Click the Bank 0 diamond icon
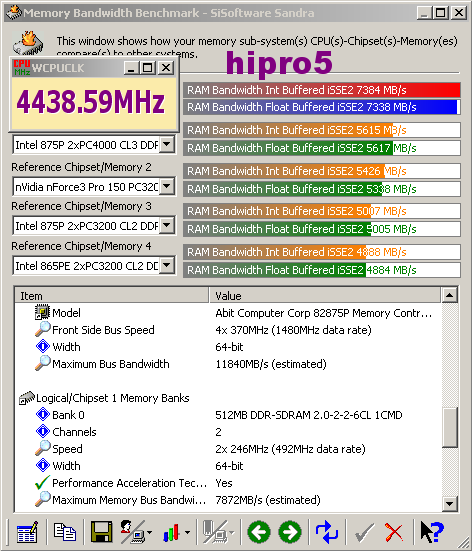The image size is (472, 551). [43, 414]
